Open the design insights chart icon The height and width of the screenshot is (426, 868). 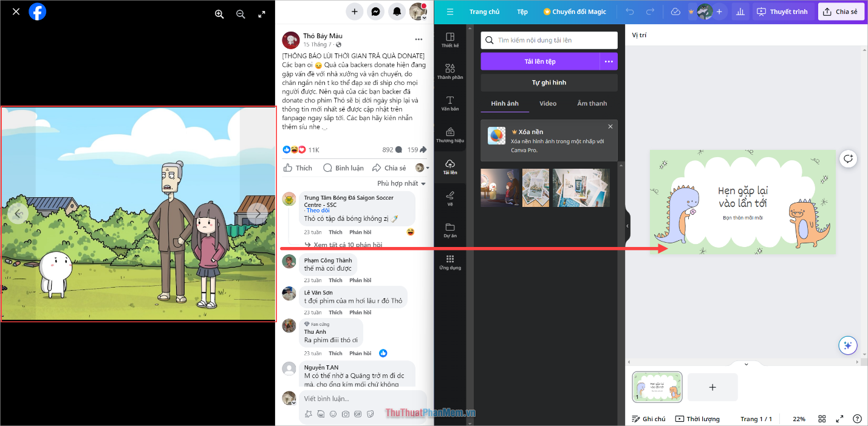[x=739, y=11]
